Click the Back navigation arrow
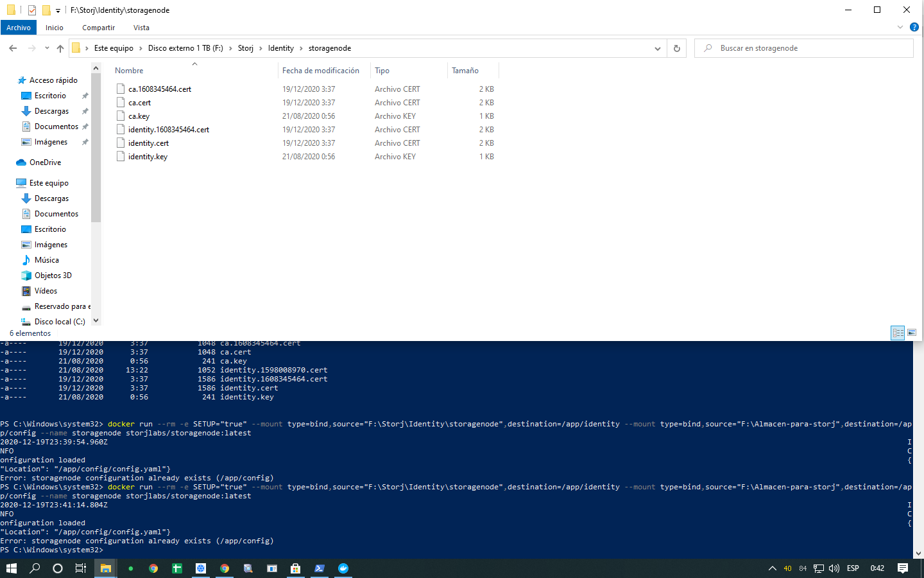Viewport: 924px width, 578px height. pyautogui.click(x=13, y=48)
